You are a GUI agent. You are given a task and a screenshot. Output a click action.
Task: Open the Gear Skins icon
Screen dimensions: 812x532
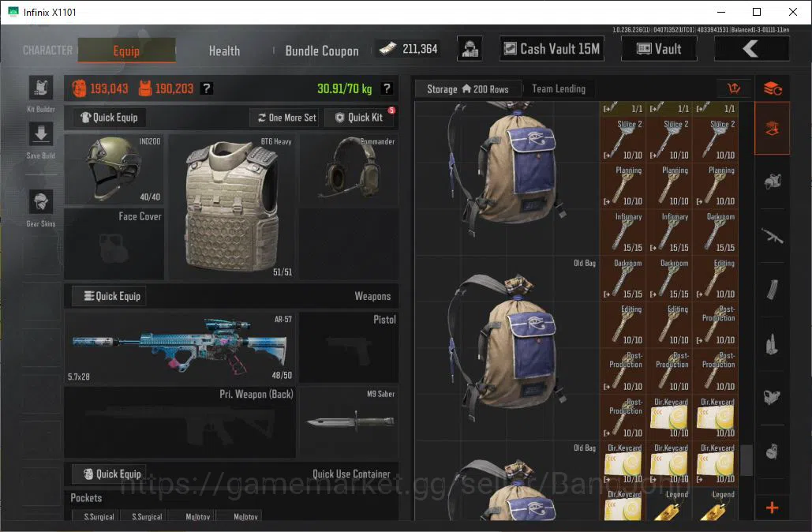click(x=41, y=201)
